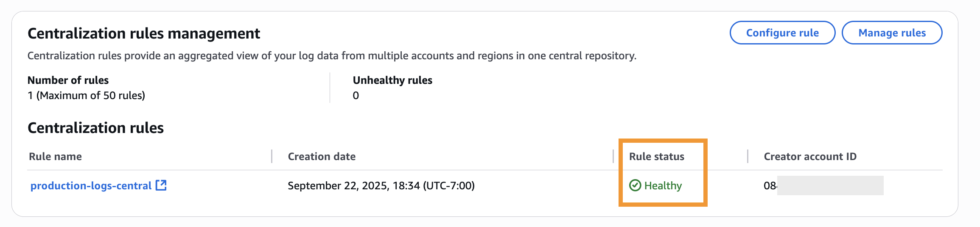The height and width of the screenshot is (227, 980).
Task: Click column divider left of Creator account ID
Action: pos(748,156)
